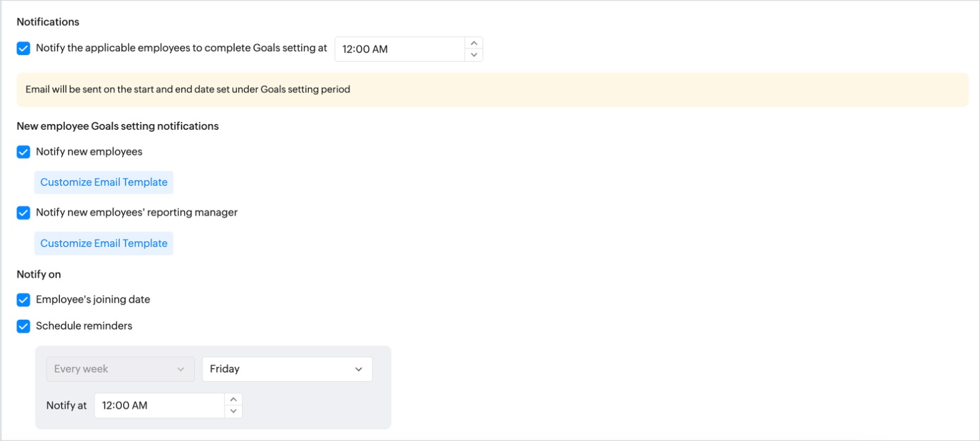Screen dimensions: 980x441
Task: Disable the Employee's joining date checkbox
Action: (x=24, y=300)
